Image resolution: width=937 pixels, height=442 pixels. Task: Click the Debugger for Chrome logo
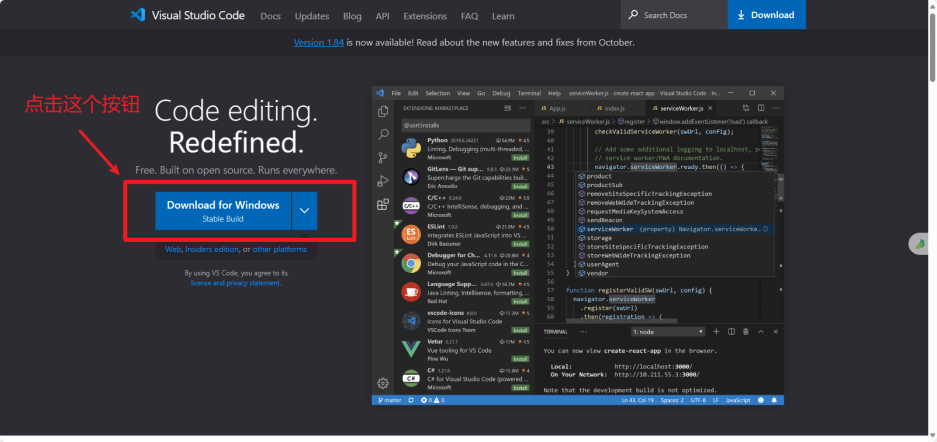pos(411,263)
